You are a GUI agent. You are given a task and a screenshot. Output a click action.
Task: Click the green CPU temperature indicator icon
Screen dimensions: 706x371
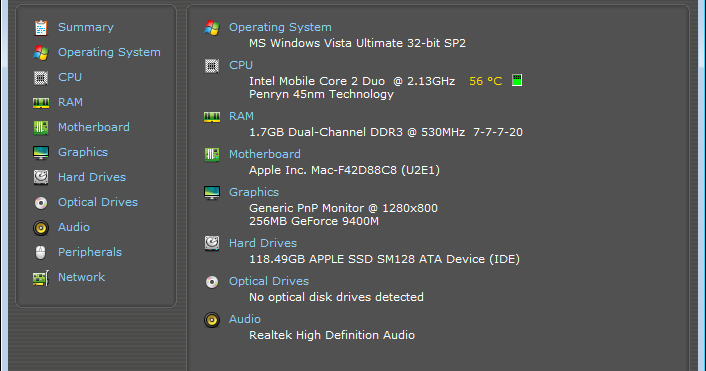tap(517, 80)
